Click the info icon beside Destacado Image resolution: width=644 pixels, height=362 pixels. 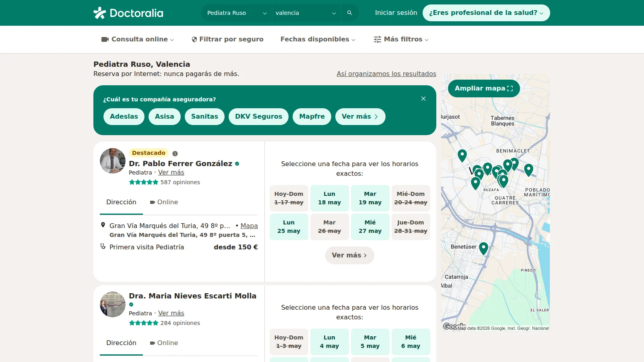(x=175, y=153)
